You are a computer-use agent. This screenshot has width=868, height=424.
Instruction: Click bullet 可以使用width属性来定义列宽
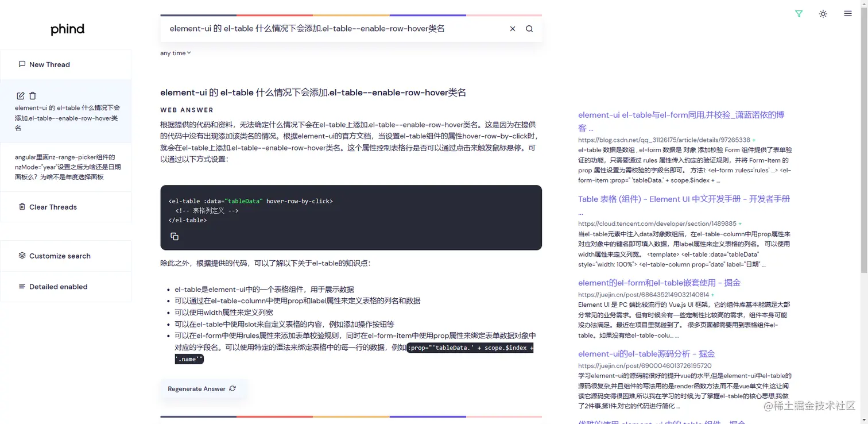point(224,313)
